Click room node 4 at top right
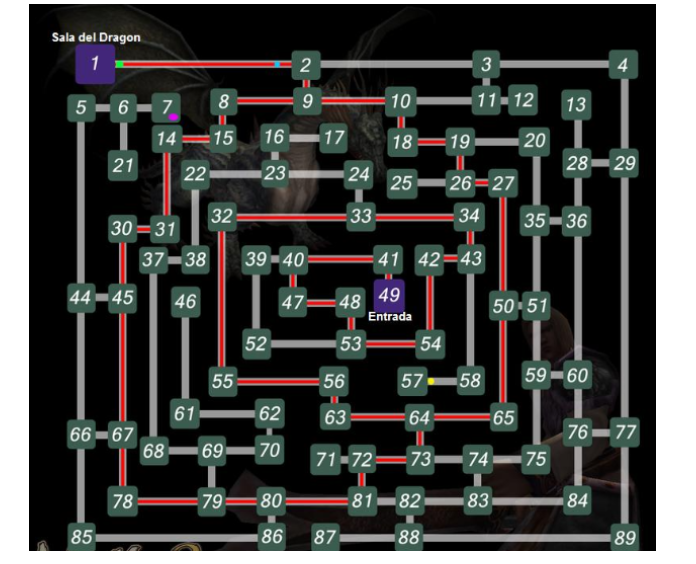Image resolution: width=696 pixels, height=564 pixels. click(x=624, y=66)
